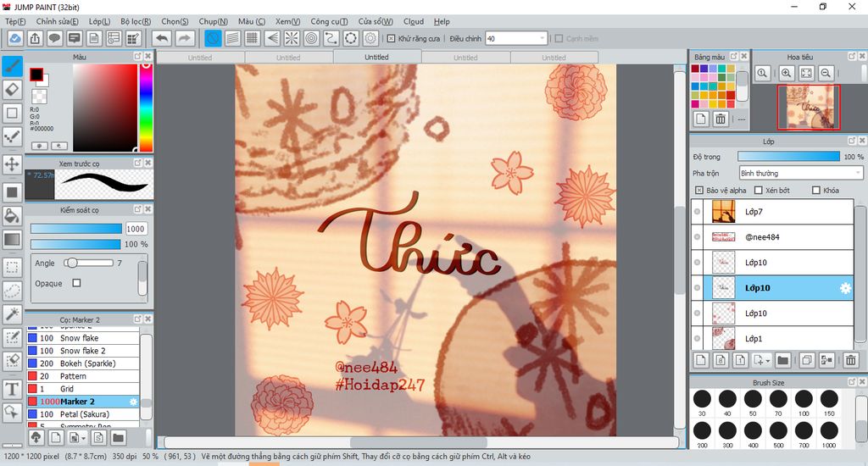Create a new layer folder
Screen dimensions: 868x466
[x=782, y=360]
